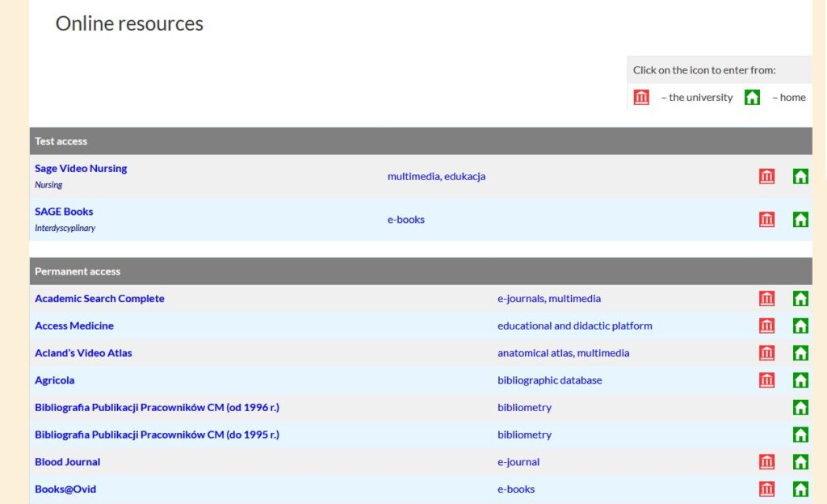
Task: Click the 'Test access' section header
Action: 421,141
